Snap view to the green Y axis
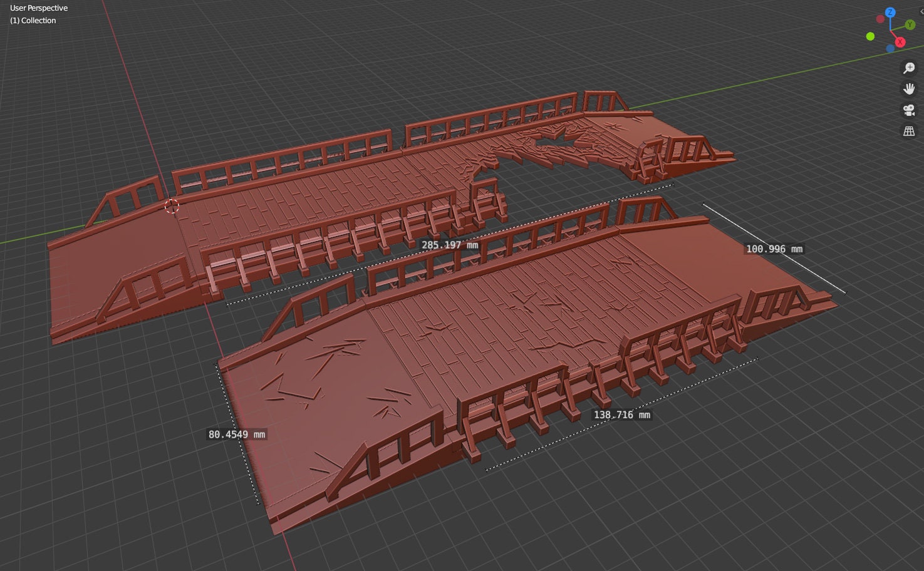 point(910,25)
